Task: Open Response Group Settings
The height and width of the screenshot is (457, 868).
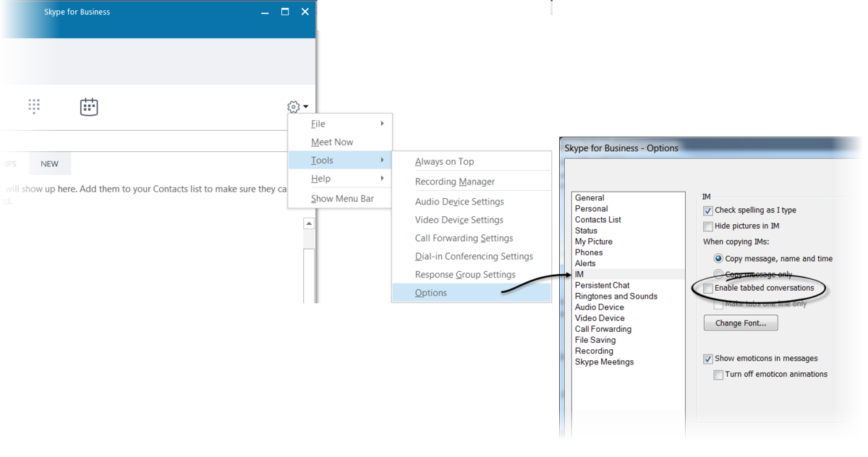Action: (x=472, y=275)
